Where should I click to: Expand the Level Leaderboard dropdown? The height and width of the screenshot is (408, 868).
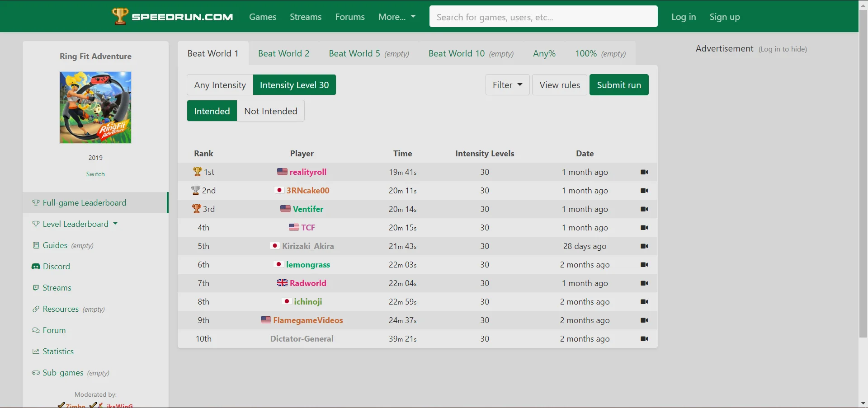(75, 224)
